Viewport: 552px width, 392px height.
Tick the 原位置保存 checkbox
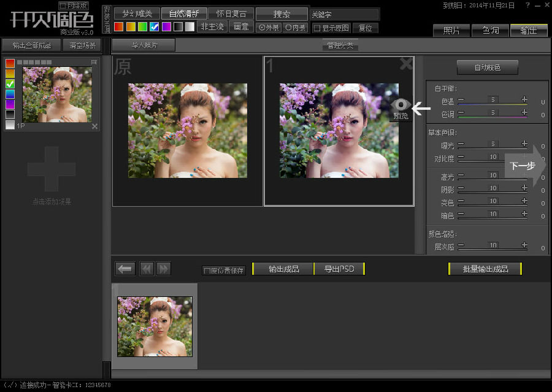tap(207, 271)
